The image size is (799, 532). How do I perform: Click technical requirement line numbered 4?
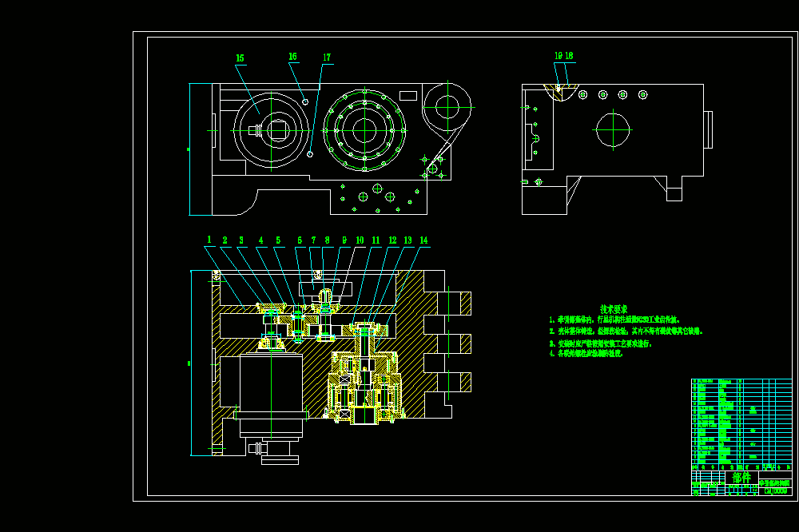pyautogui.click(x=586, y=353)
